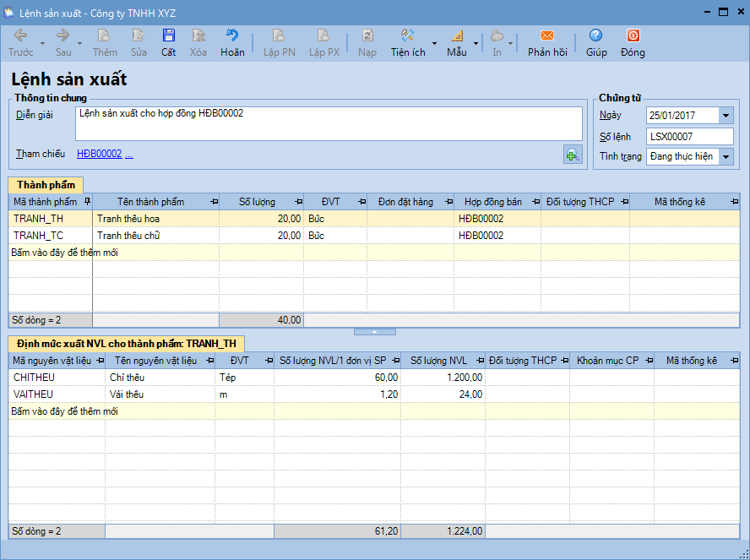Image resolution: width=750 pixels, height=560 pixels.
Task: Open the Ngày date picker dropdown
Action: coord(726,116)
